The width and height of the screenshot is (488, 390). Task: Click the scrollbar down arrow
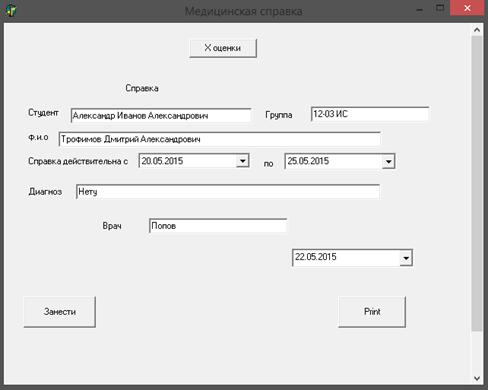coord(477,378)
